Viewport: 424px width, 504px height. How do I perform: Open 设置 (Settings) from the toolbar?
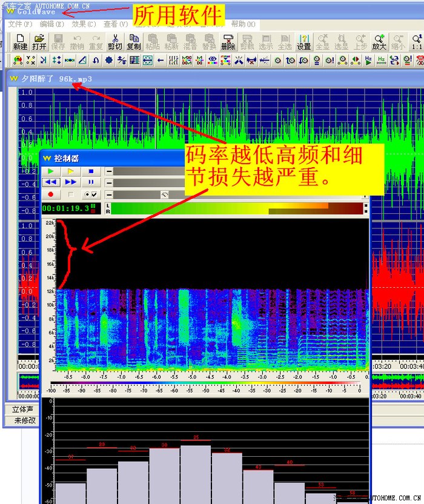(304, 42)
